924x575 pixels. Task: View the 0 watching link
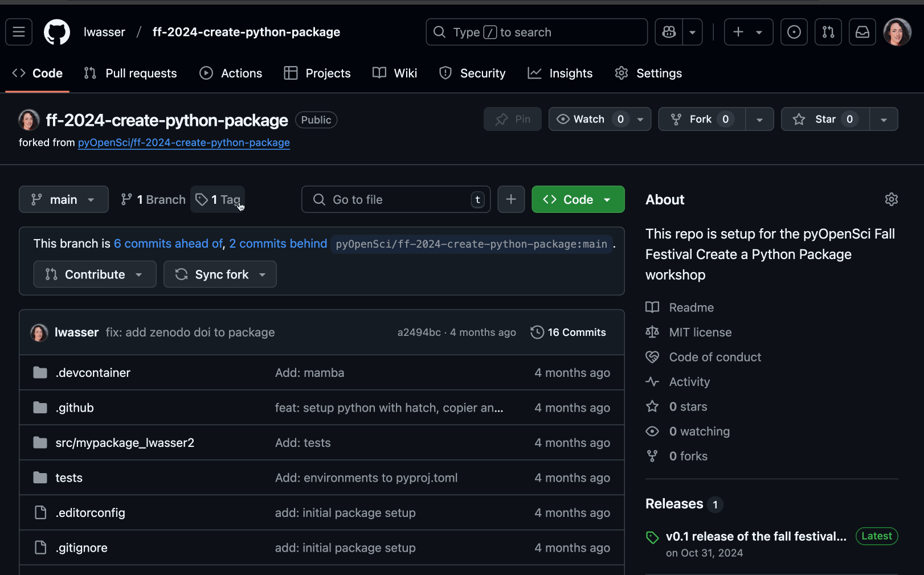688,432
